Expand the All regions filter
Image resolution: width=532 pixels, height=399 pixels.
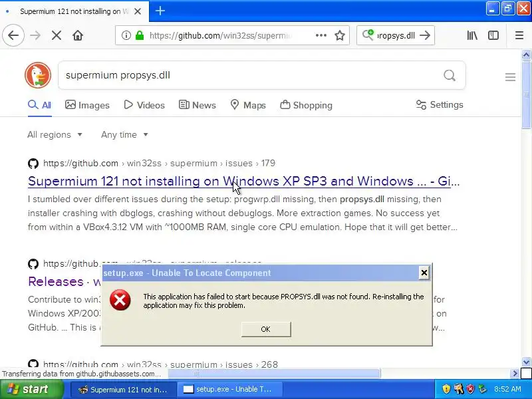pyautogui.click(x=55, y=135)
